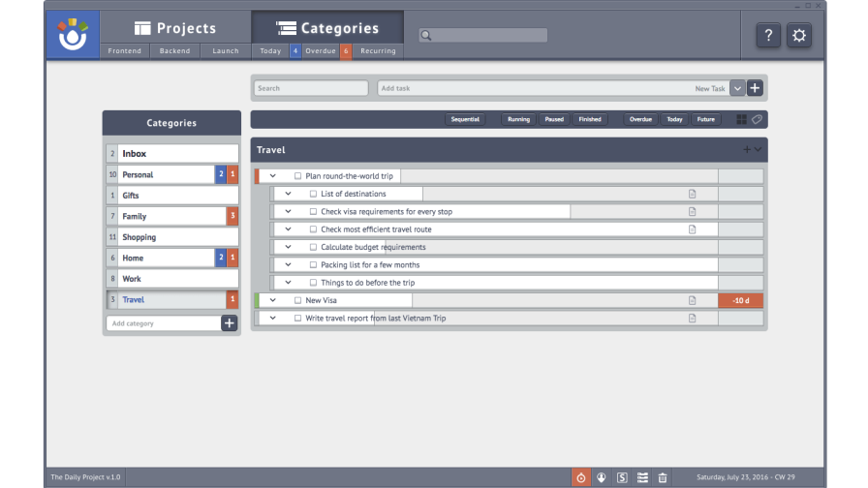The image size is (868, 488).
Task: Check the Packing list for a few months checkbox
Action: (x=313, y=264)
